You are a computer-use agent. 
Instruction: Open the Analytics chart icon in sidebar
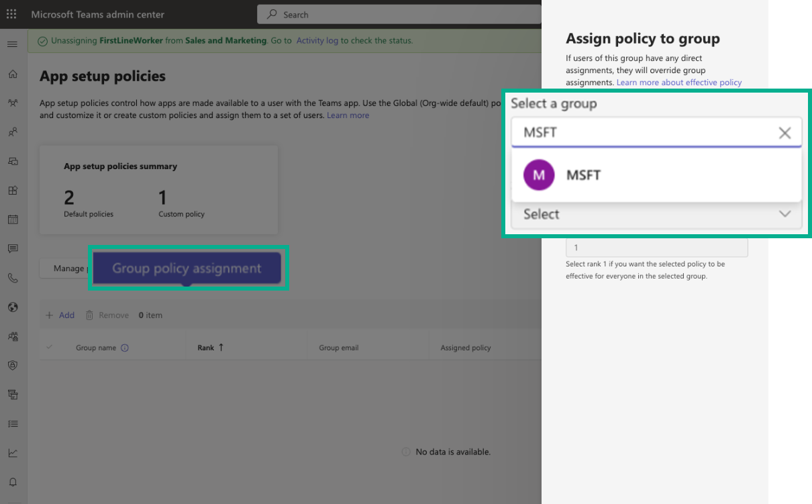tap(13, 453)
